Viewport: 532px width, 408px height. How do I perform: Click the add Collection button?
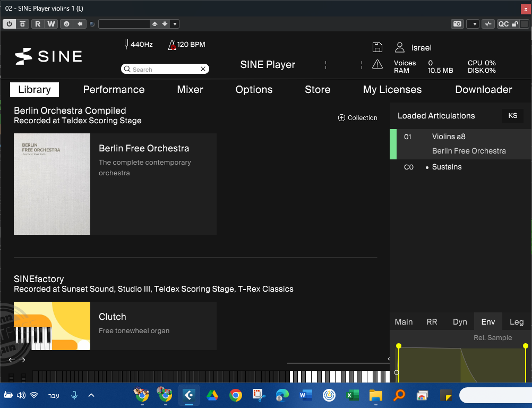coord(358,118)
